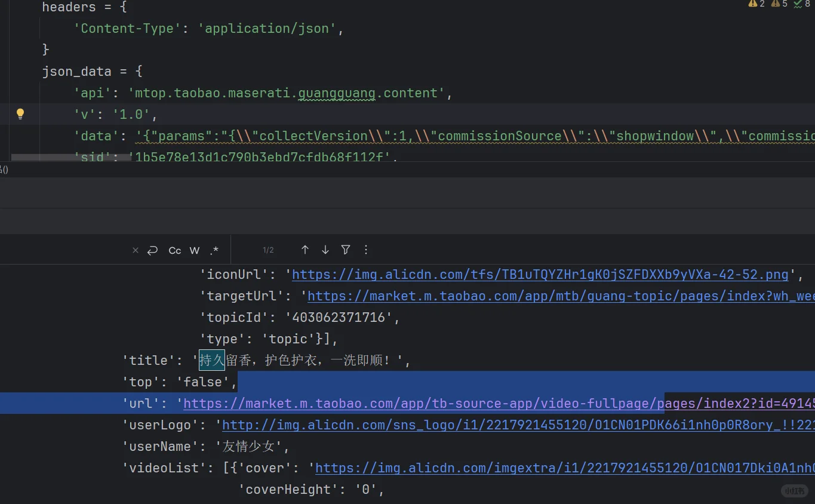Toggle Match Case (Cc) in search
Screen dimensions: 815x504
point(174,250)
